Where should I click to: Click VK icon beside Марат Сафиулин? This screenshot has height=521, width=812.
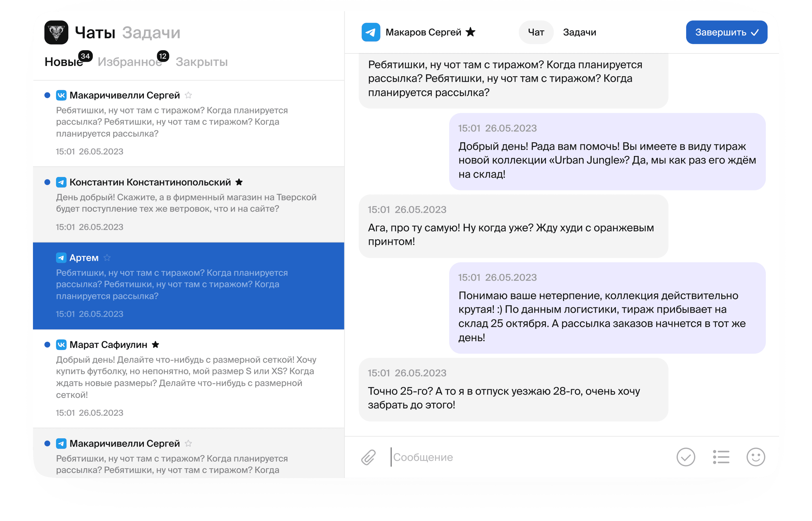pyautogui.click(x=61, y=344)
